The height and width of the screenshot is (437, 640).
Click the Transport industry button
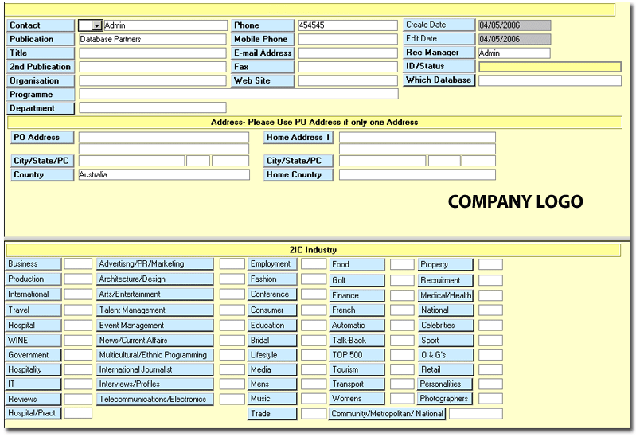[357, 384]
